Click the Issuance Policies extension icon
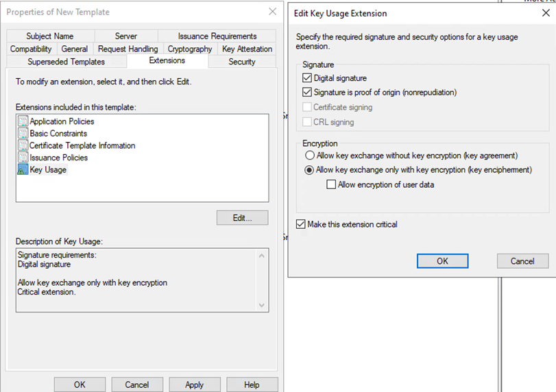 (x=23, y=158)
